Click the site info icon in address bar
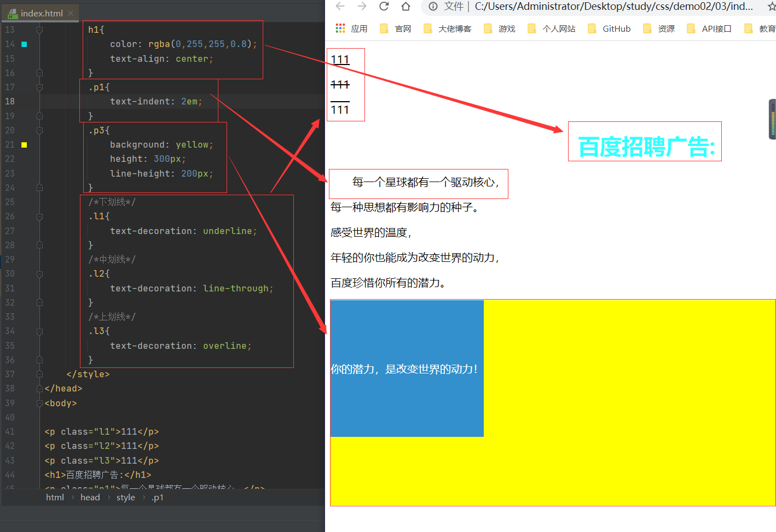The image size is (776, 532). [x=433, y=6]
